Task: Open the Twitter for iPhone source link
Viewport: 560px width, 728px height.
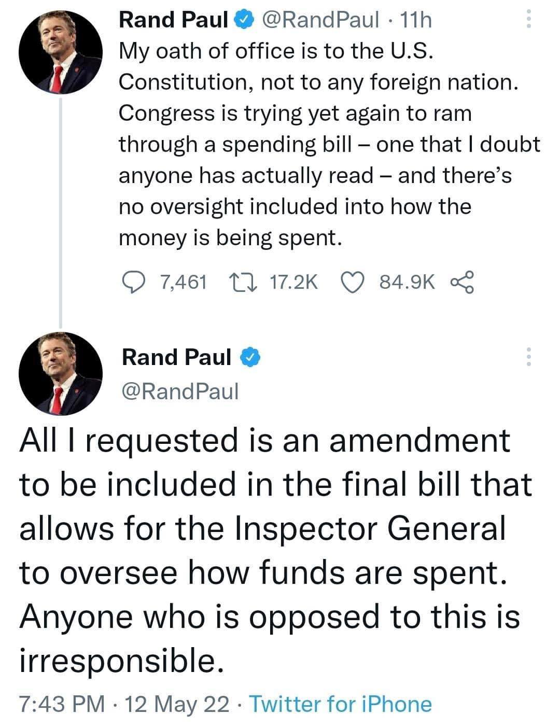Action: (x=341, y=704)
